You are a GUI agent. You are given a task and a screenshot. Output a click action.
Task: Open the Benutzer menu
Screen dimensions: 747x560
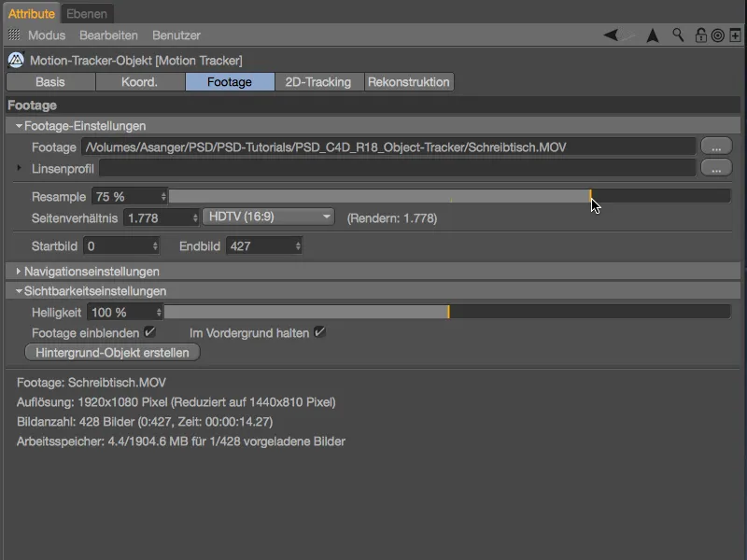pos(176,35)
